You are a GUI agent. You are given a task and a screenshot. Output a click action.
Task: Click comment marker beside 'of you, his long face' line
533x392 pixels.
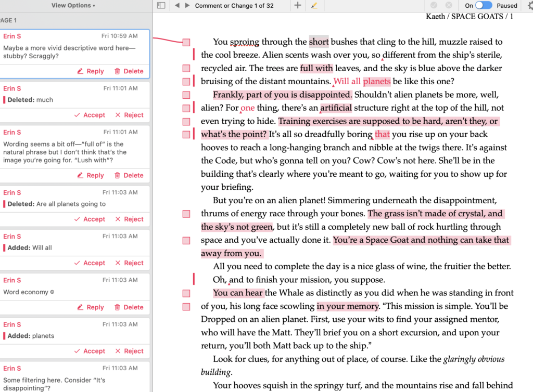(186, 307)
